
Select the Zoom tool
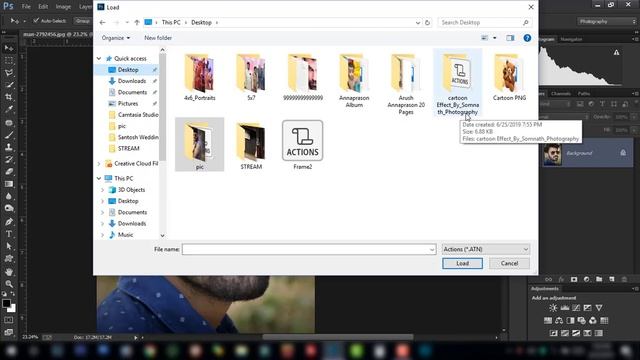9,284
